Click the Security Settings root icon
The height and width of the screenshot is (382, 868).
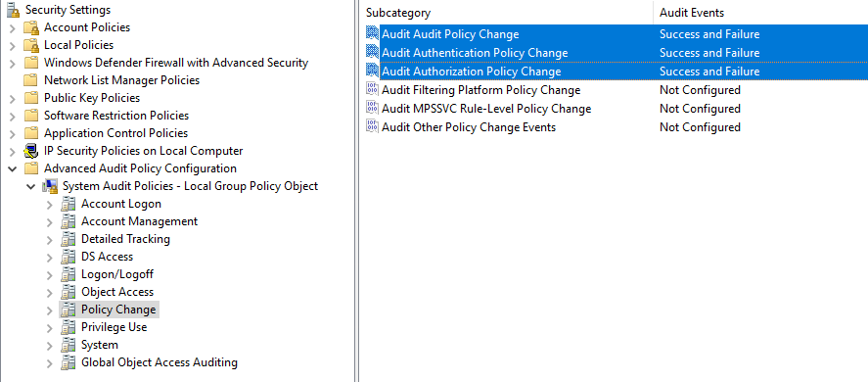tap(14, 10)
